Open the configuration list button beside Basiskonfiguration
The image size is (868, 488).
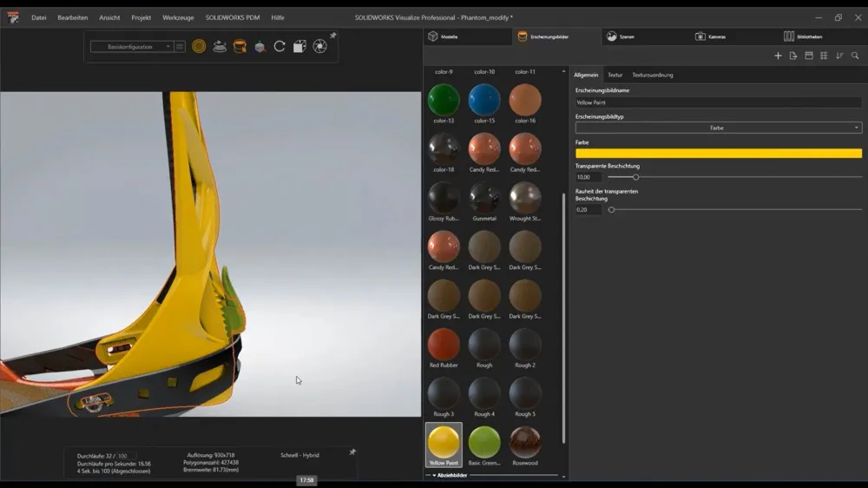180,47
